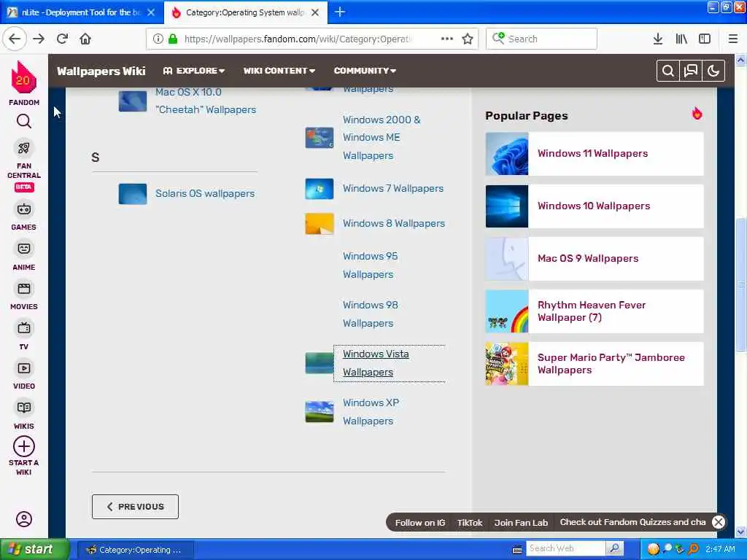Click the secure padlock icon

click(173, 39)
